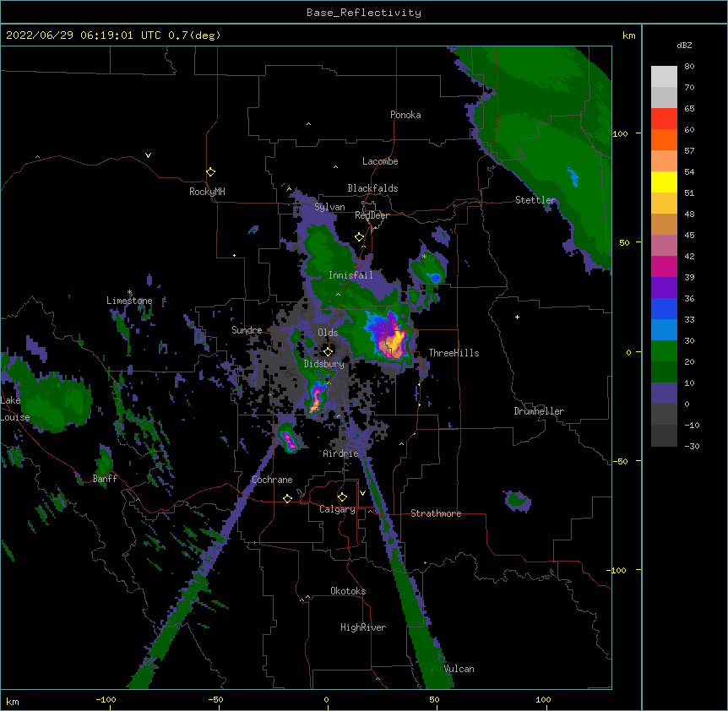728x711 pixels.
Task: Click the yellow V marker northwest of RockyMH
Action: pos(148,155)
